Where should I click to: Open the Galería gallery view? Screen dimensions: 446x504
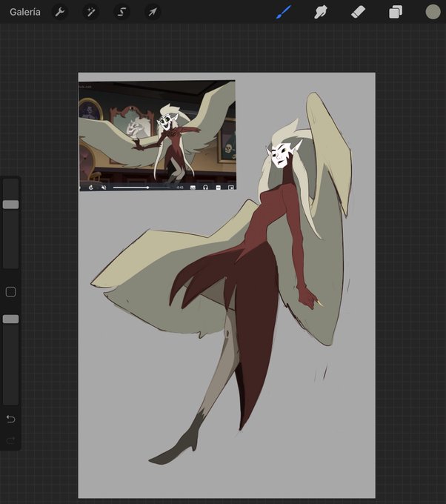pyautogui.click(x=25, y=12)
